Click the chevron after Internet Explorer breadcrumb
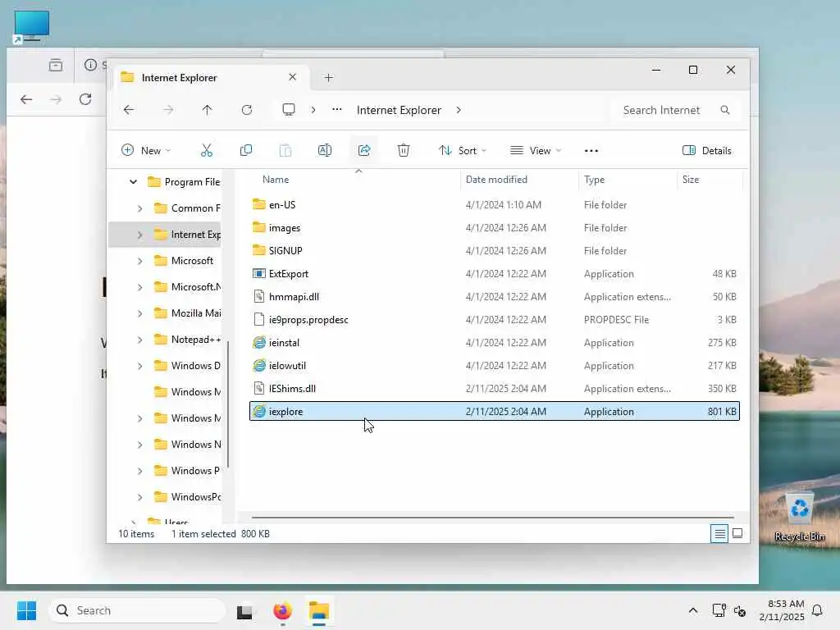Image resolution: width=840 pixels, height=630 pixels. pos(459,110)
